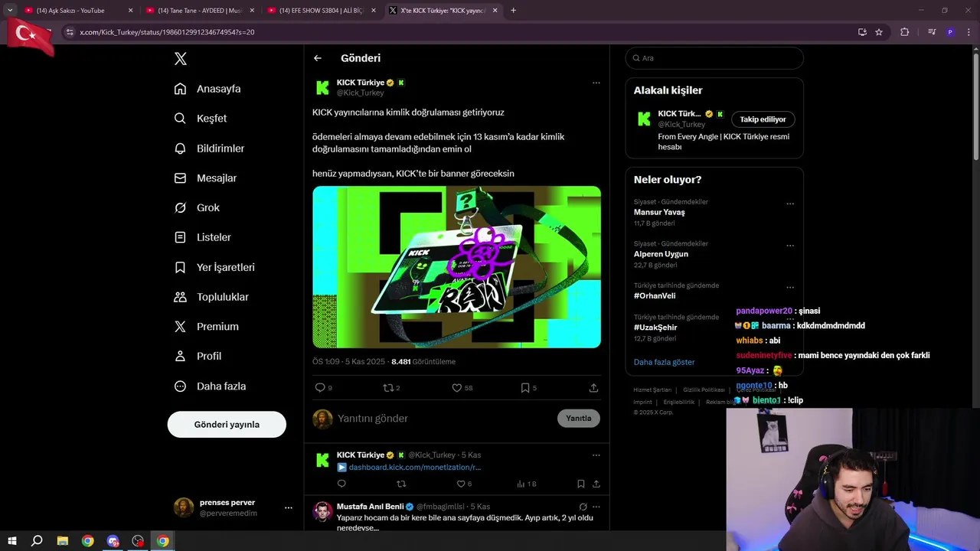Image resolution: width=980 pixels, height=551 pixels.
Task: Share the KICK Türkiye dashboard reply
Action: coord(596,484)
